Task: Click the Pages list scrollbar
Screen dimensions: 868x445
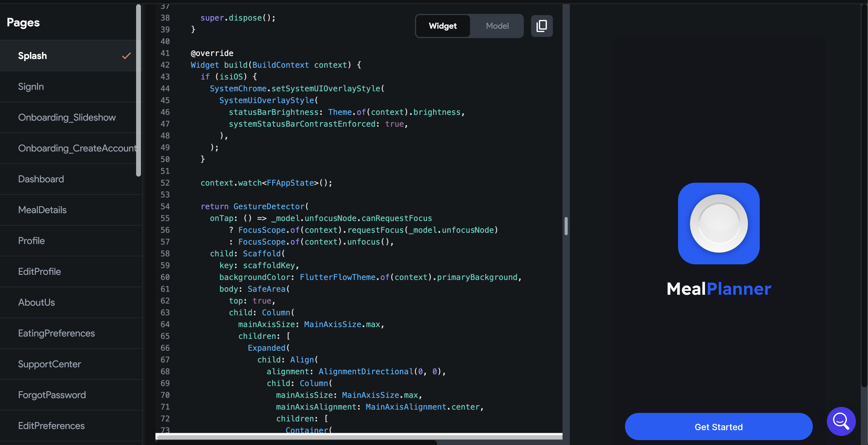Action: pos(138,90)
